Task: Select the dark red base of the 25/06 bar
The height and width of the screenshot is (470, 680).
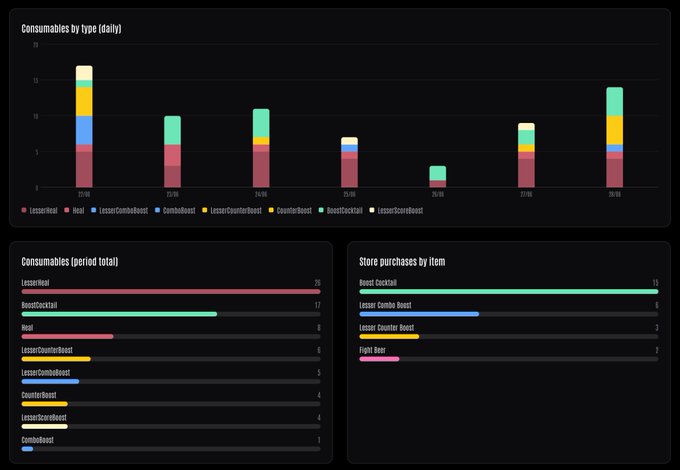Action: point(350,173)
